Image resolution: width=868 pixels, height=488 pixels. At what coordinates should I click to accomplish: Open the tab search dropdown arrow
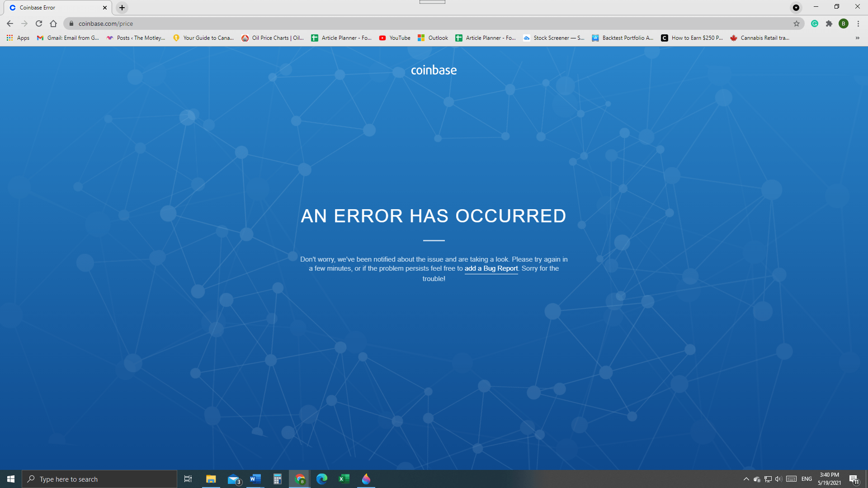pyautogui.click(x=796, y=7)
